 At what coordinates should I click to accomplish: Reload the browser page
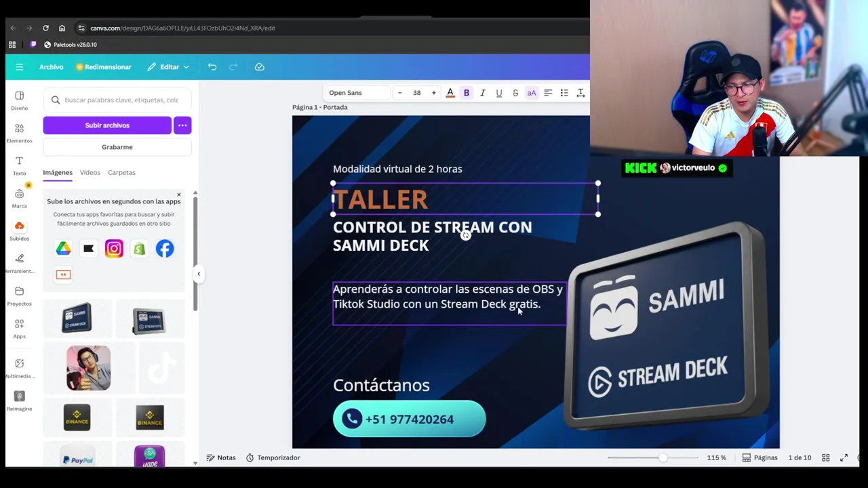[x=45, y=28]
